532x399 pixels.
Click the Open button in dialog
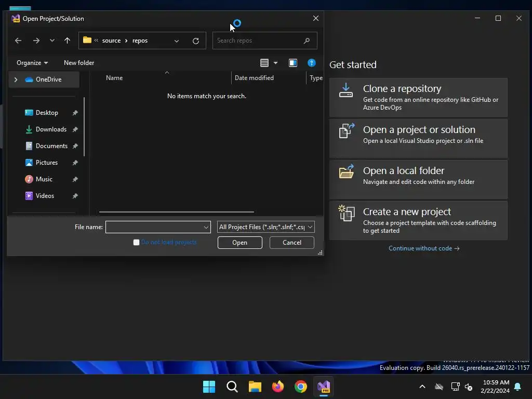coord(240,243)
